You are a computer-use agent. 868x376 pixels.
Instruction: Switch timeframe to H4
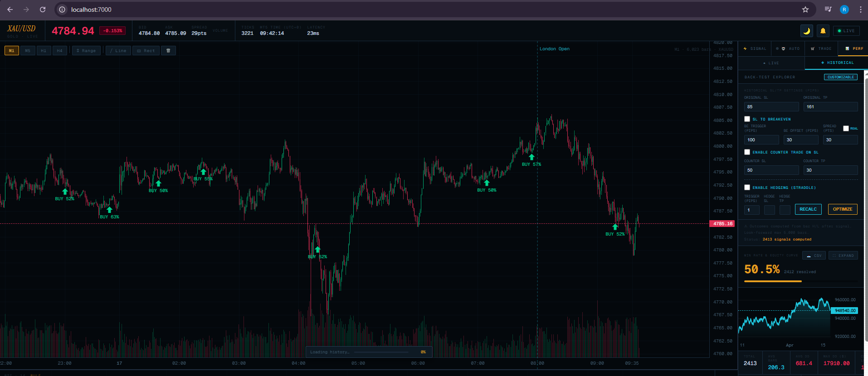pyautogui.click(x=60, y=51)
